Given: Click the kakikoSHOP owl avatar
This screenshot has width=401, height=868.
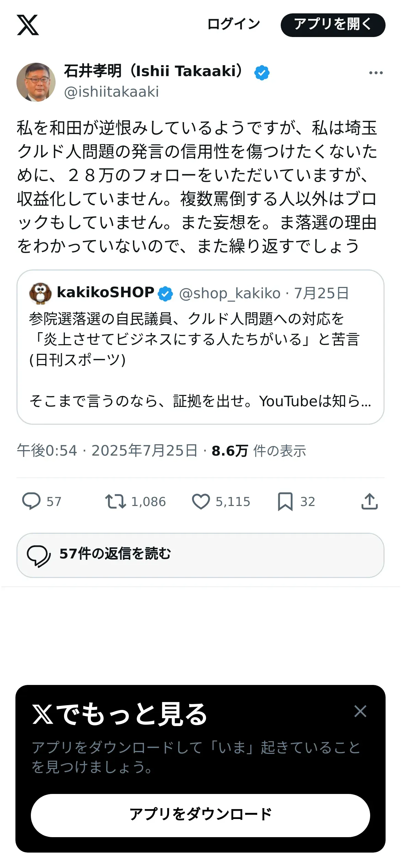Looking at the screenshot, I should 40,293.
